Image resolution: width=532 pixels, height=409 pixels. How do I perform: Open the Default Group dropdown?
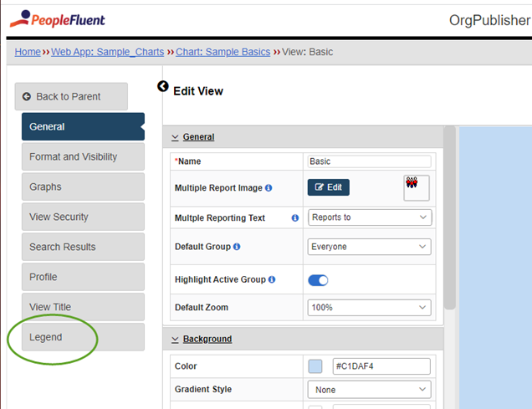point(370,247)
